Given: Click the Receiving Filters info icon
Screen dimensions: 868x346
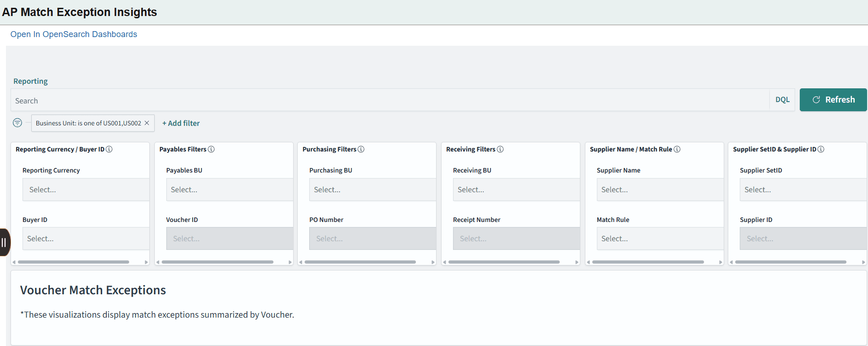Looking at the screenshot, I should (x=500, y=149).
